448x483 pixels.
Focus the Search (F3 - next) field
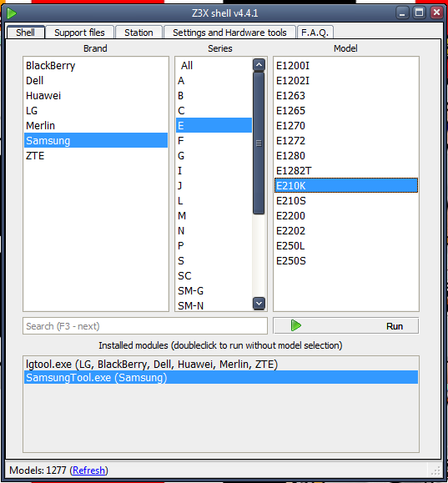click(x=145, y=326)
